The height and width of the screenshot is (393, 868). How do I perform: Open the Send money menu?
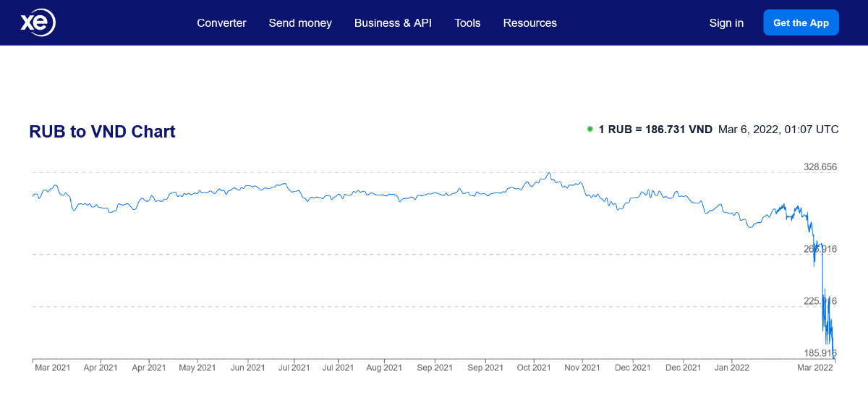(300, 22)
